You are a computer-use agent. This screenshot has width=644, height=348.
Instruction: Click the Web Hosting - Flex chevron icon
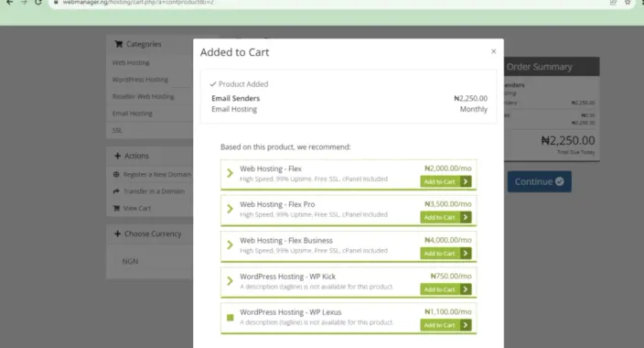[230, 173]
